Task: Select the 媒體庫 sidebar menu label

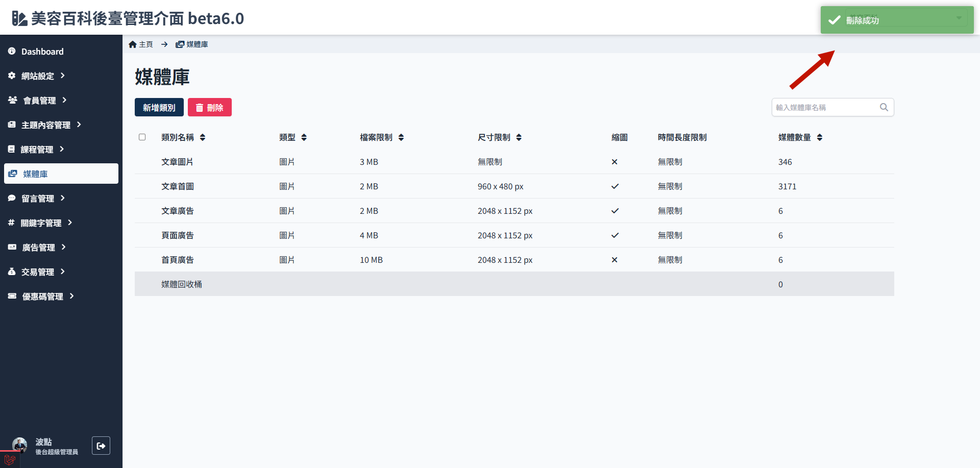Action: click(35, 174)
